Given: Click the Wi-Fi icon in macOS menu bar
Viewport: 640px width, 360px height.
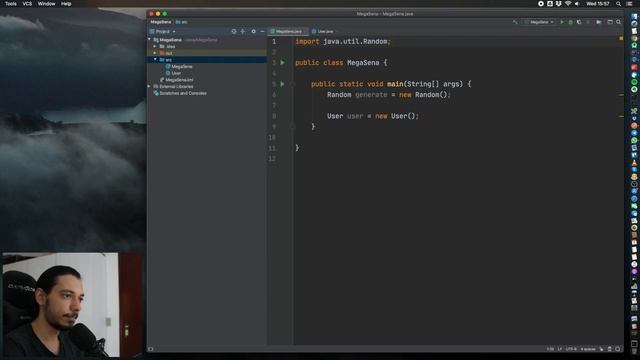Looking at the screenshot, I should tap(568, 4).
